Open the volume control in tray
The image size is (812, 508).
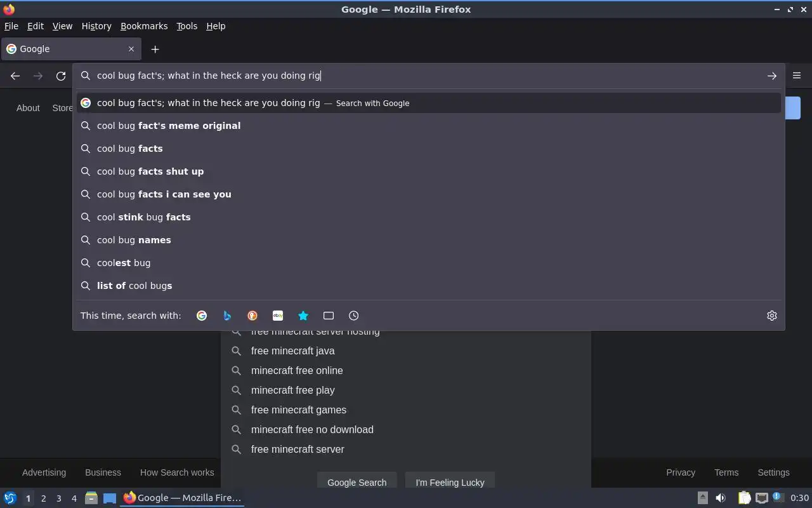pos(721,498)
